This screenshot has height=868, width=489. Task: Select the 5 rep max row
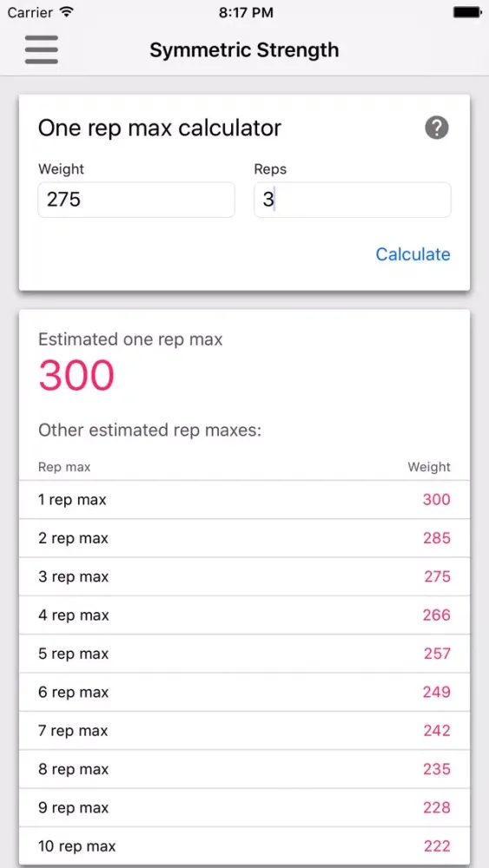click(x=244, y=654)
